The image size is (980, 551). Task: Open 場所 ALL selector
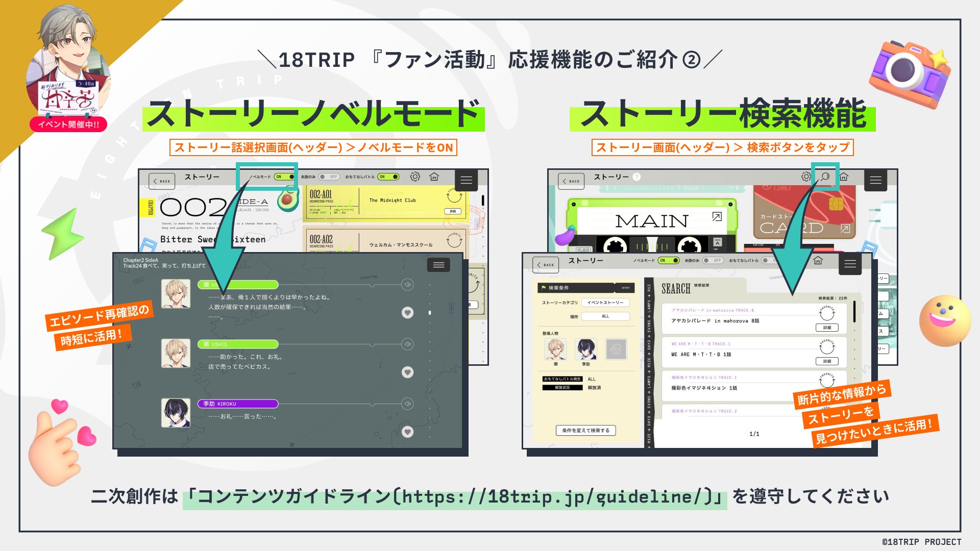[605, 316]
